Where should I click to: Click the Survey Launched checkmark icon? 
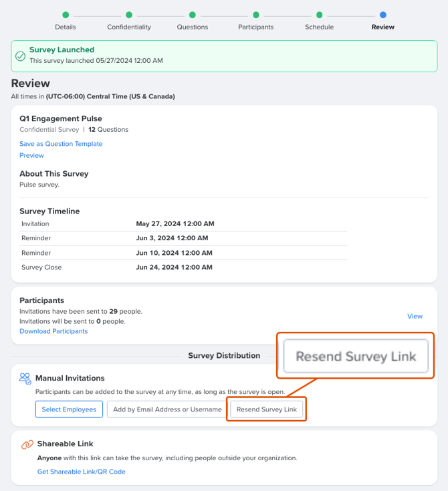click(21, 56)
